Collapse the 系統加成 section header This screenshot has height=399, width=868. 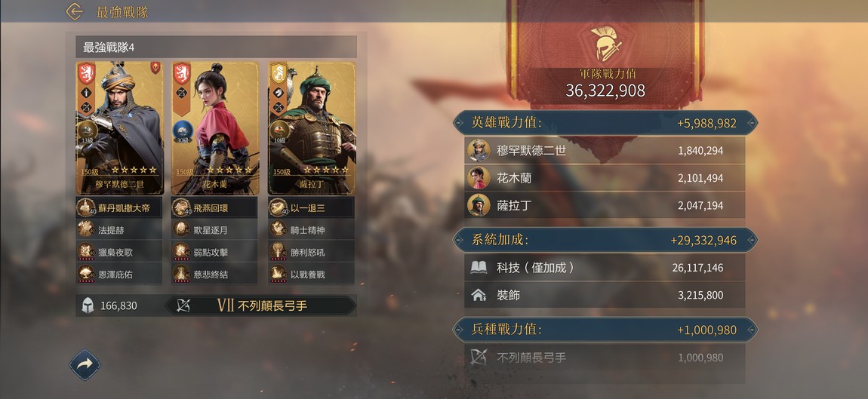605,240
